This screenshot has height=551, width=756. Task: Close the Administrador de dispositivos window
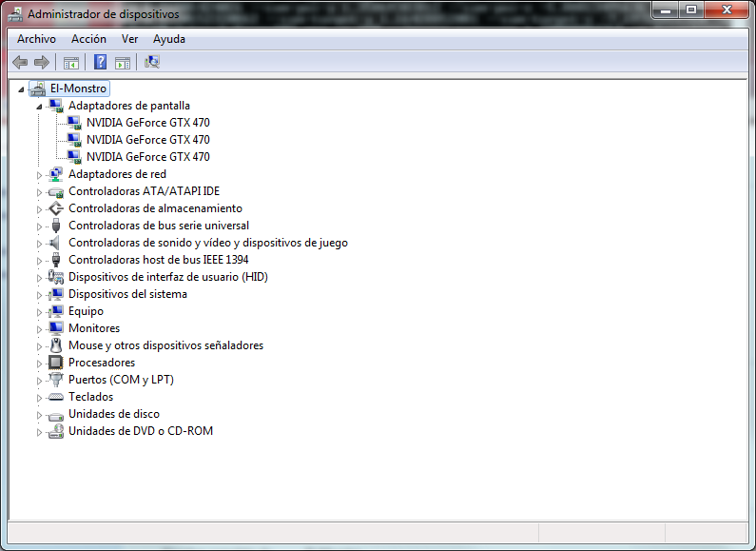point(727,10)
